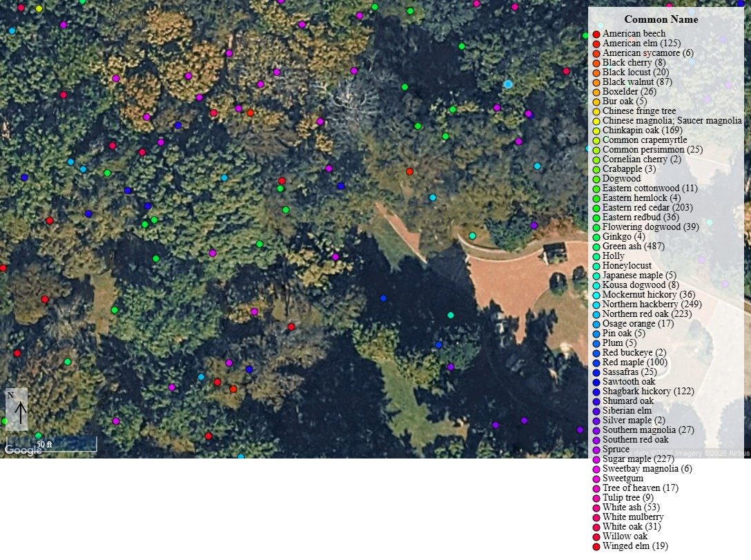Viewport: 751px width, 560px height.
Task: Select Chinese magnolia; Saucer magnolia label
Action: (x=672, y=120)
